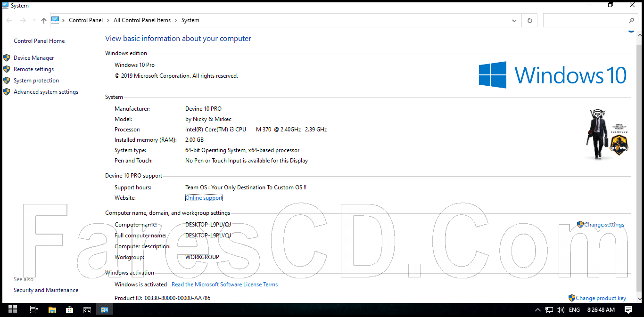Click the Windows 10 logo image
This screenshot has height=317, width=644.
[x=553, y=75]
